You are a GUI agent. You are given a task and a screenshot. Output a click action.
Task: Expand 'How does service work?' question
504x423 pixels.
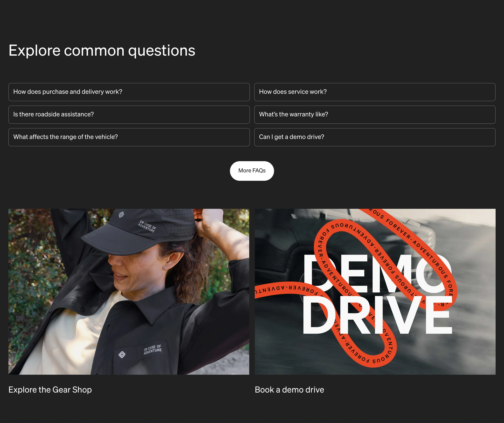[x=375, y=92]
